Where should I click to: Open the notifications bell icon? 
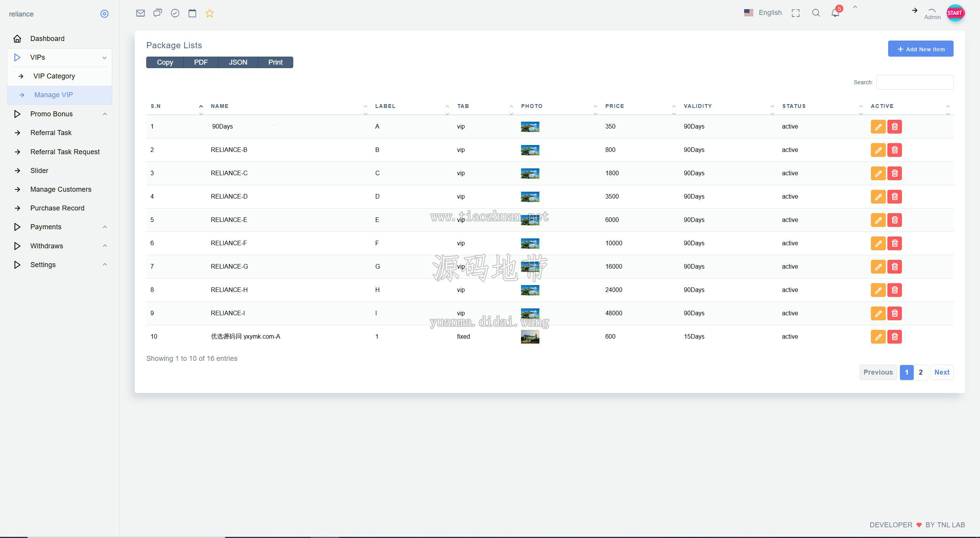835,13
